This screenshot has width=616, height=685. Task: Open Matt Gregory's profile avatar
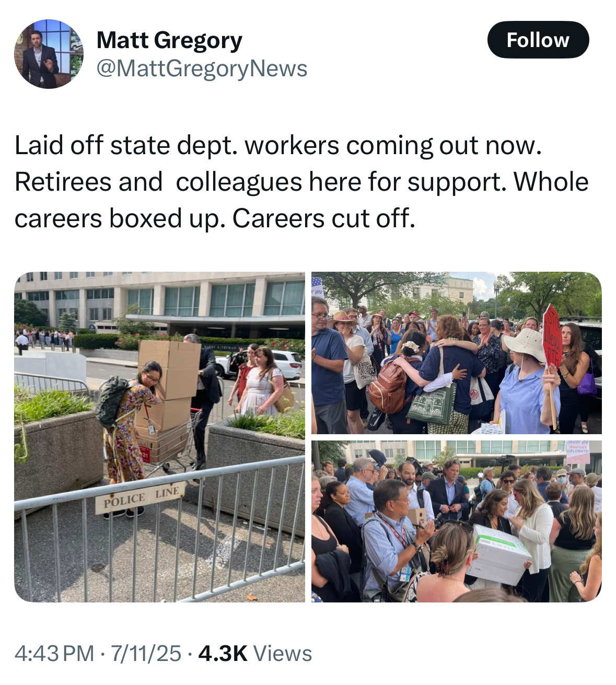(49, 54)
